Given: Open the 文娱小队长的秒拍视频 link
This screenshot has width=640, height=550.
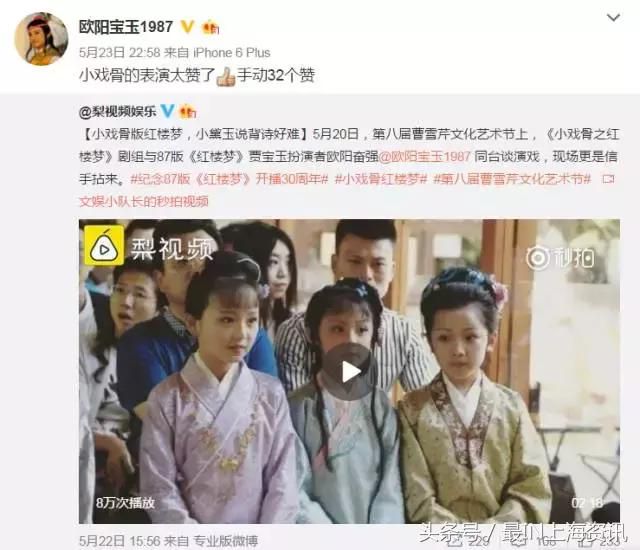Looking at the screenshot, I should (144, 201).
